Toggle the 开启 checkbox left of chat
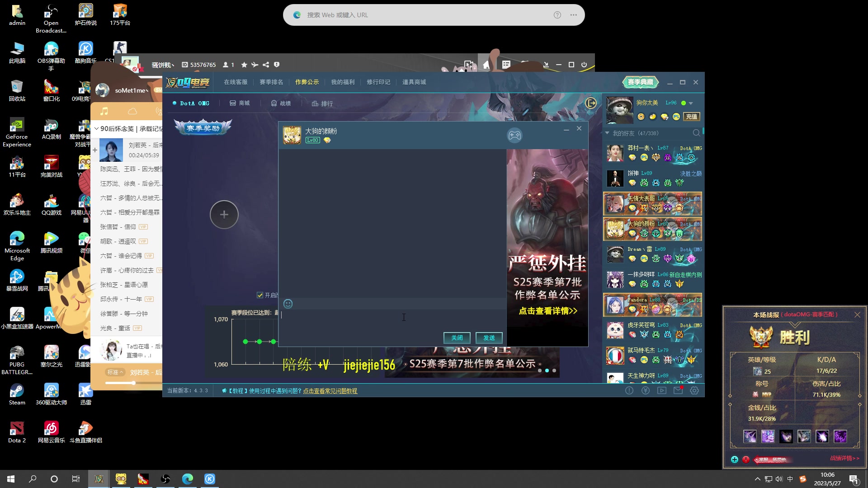The image size is (868, 488). pyautogui.click(x=260, y=295)
